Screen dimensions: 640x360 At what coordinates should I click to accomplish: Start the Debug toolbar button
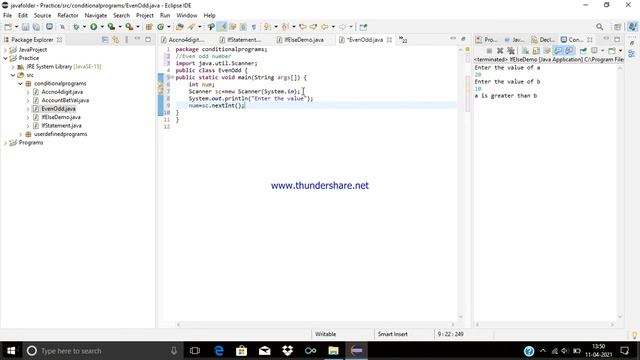pyautogui.click(x=76, y=27)
